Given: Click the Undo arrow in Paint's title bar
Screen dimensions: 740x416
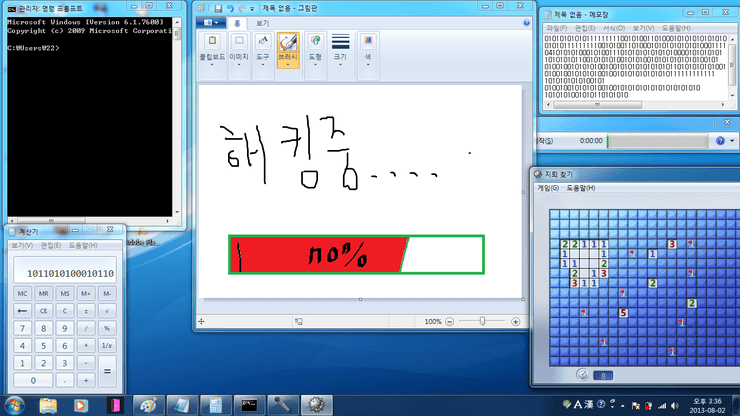Looking at the screenshot, I should coord(228,7).
